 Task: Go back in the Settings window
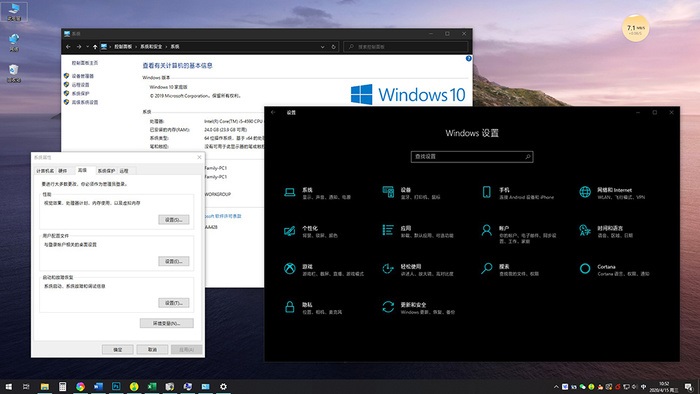tap(273, 112)
